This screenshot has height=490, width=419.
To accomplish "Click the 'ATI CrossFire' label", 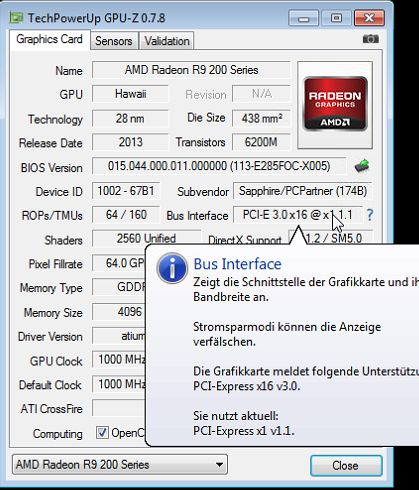I will (x=51, y=409).
